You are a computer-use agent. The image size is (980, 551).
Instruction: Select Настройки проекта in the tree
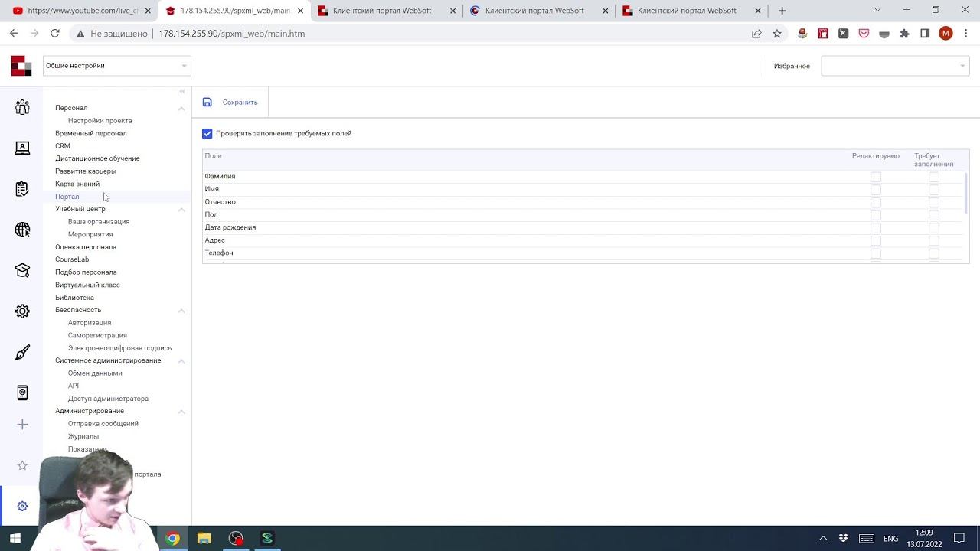[100, 121]
